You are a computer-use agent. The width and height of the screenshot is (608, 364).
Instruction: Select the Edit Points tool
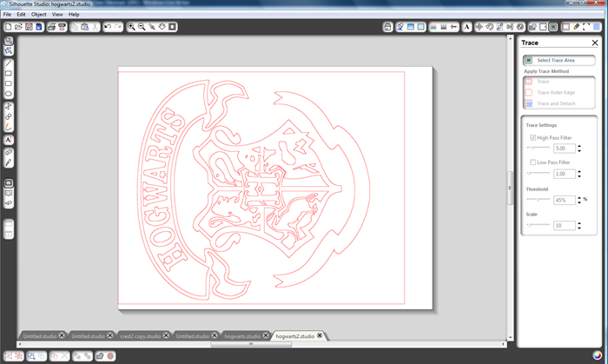pos(9,50)
